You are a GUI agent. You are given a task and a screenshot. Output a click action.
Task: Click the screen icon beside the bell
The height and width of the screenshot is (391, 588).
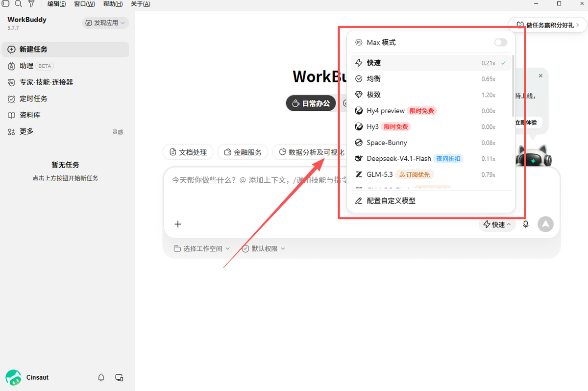pyautogui.click(x=119, y=378)
